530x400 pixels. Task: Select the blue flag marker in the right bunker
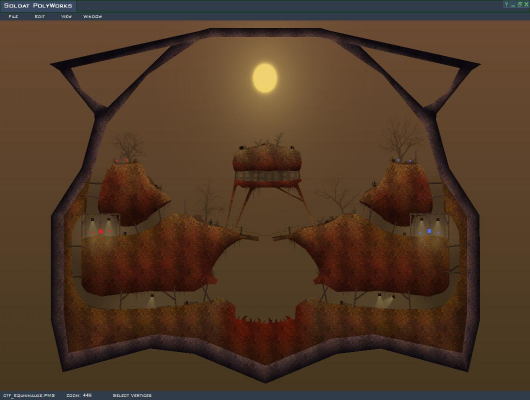429,231
